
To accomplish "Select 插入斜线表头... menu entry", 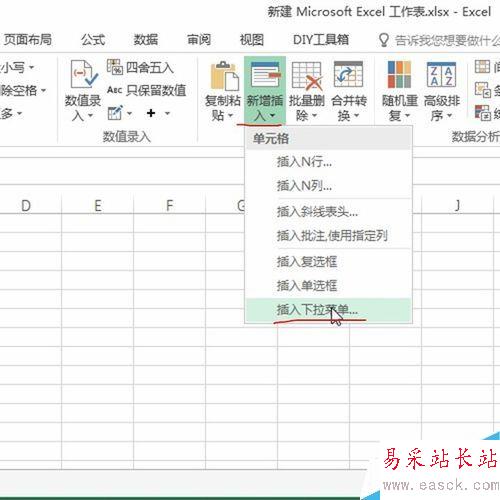I will (x=328, y=211).
